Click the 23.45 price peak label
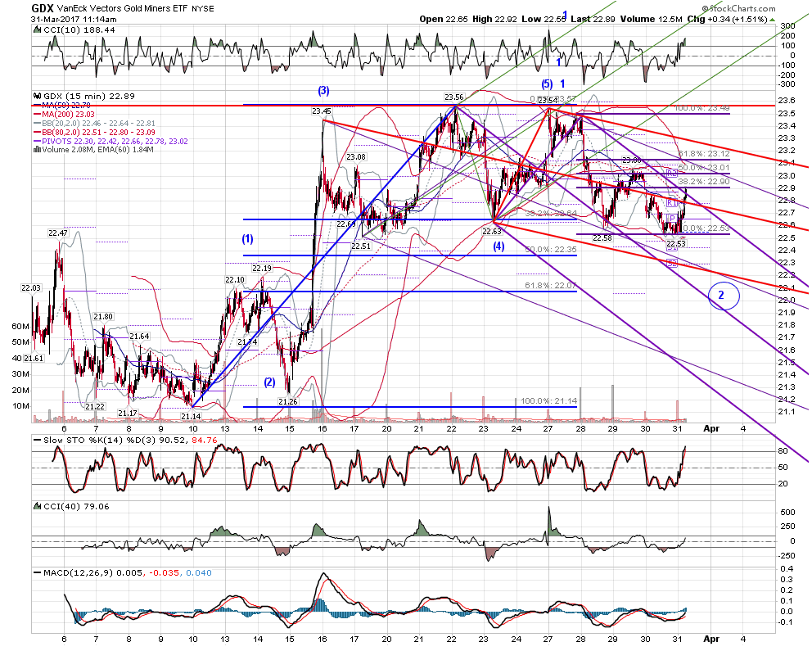The image size is (812, 651). click(322, 111)
